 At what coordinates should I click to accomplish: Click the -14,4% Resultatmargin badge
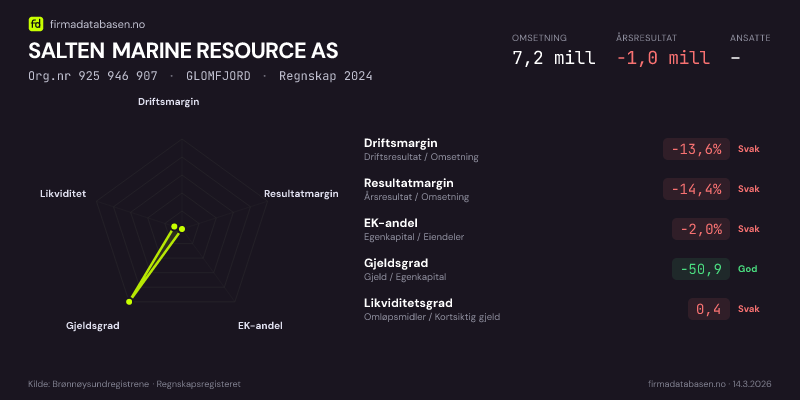point(696,189)
